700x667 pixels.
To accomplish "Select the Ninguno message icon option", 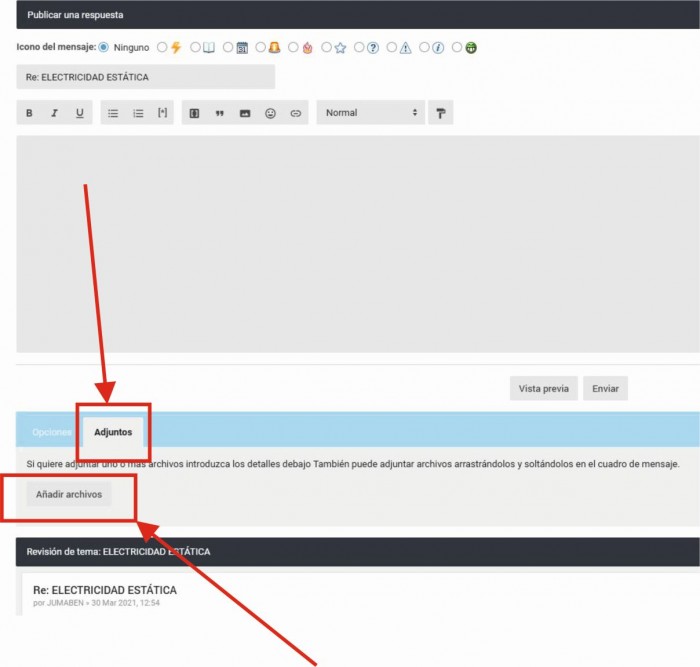I will pos(104,47).
